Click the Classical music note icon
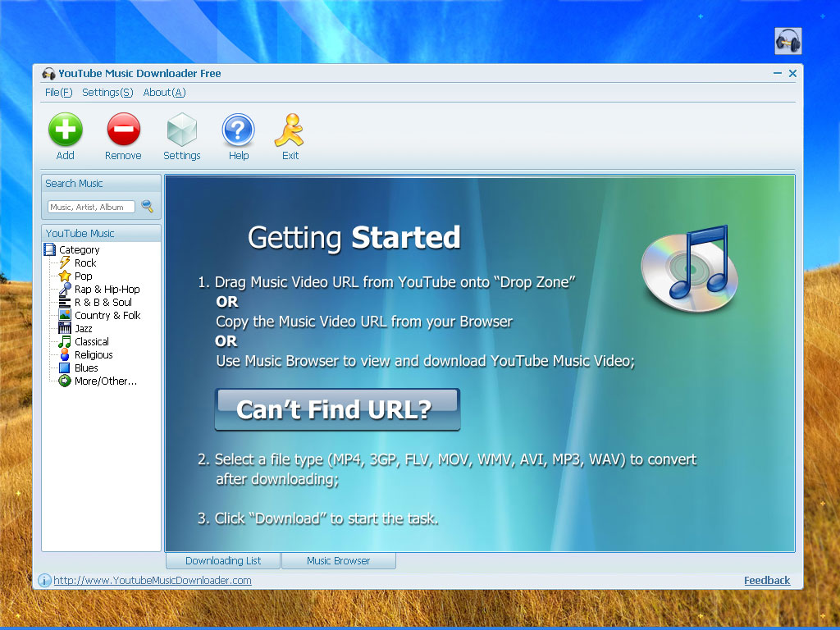The width and height of the screenshot is (840, 630). [65, 341]
